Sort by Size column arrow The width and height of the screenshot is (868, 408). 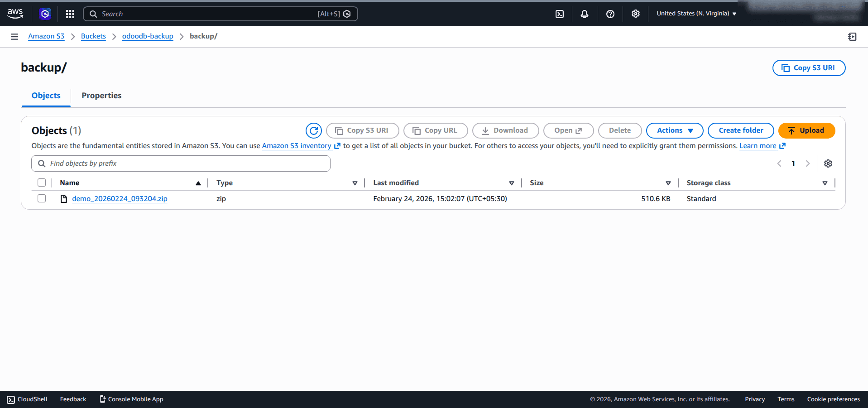pyautogui.click(x=668, y=183)
